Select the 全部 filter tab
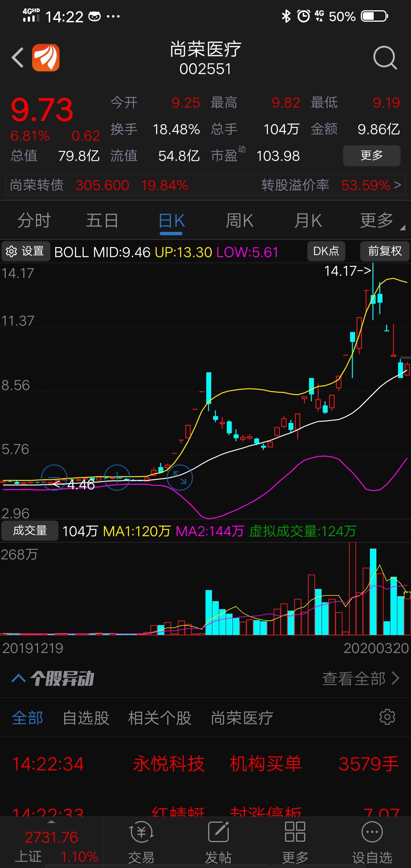This screenshot has width=411, height=868. (x=27, y=718)
